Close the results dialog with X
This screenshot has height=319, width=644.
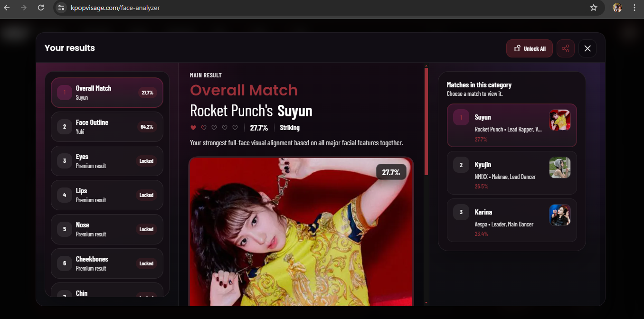pos(587,48)
